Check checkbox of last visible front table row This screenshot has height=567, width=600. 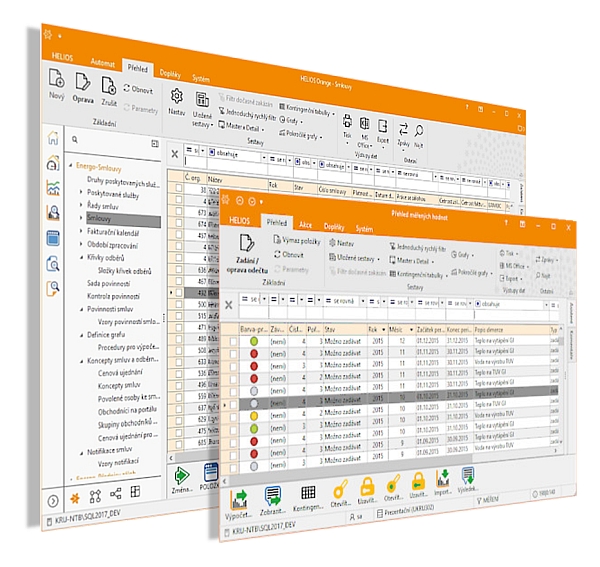point(233,467)
